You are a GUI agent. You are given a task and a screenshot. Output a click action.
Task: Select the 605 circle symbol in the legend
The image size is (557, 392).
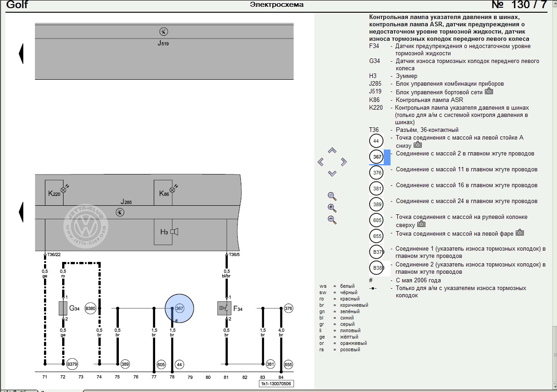[376, 221]
